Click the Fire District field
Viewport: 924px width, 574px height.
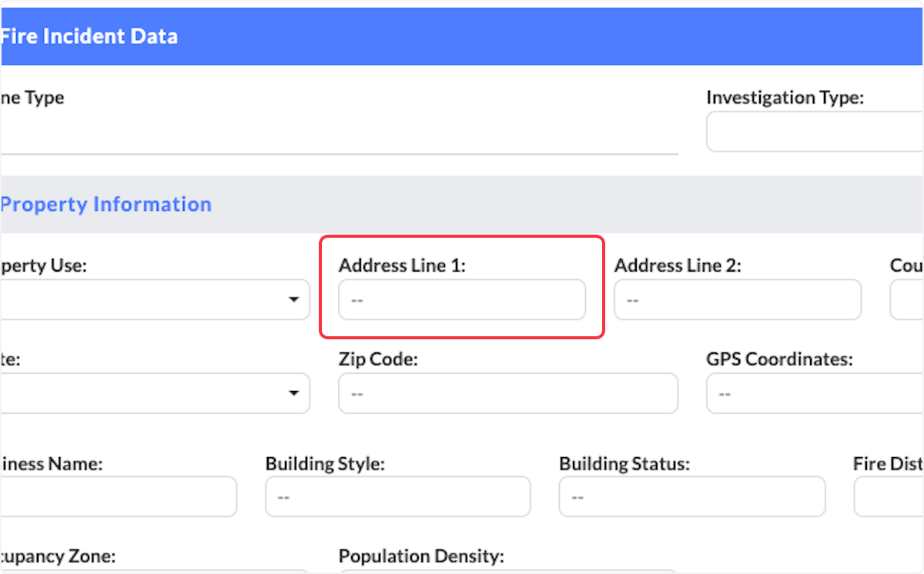[889, 496]
